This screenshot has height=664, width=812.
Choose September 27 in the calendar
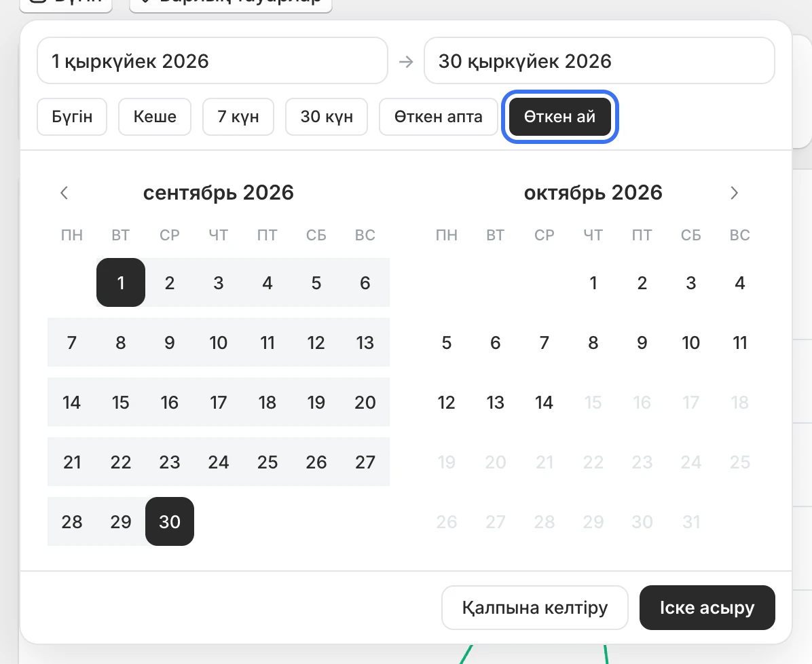(365, 462)
